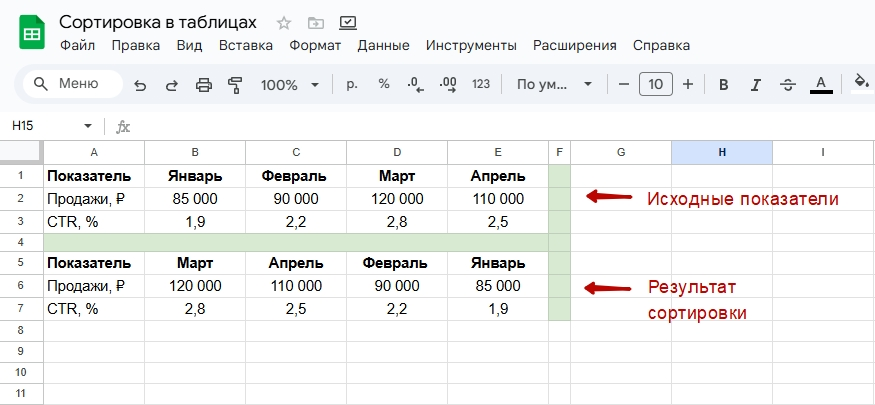
Task: Open the Справка menu
Action: point(661,46)
